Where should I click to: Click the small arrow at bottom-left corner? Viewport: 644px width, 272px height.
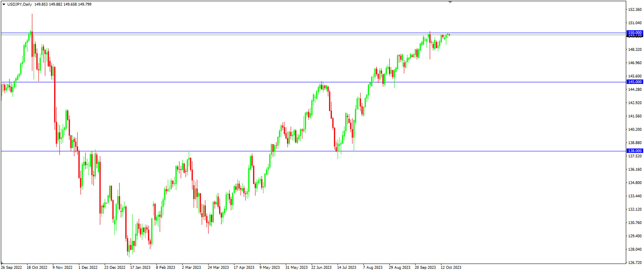click(2, 263)
